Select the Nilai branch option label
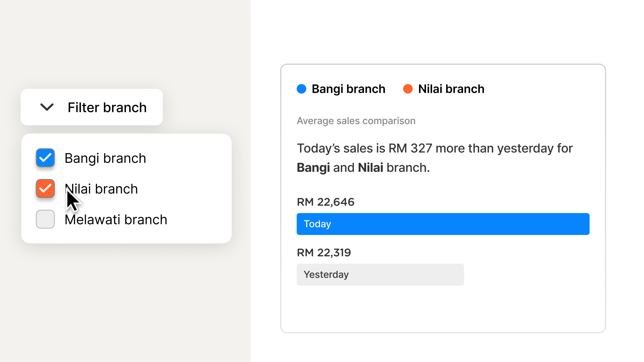This screenshot has width=644, height=362. coord(101,189)
